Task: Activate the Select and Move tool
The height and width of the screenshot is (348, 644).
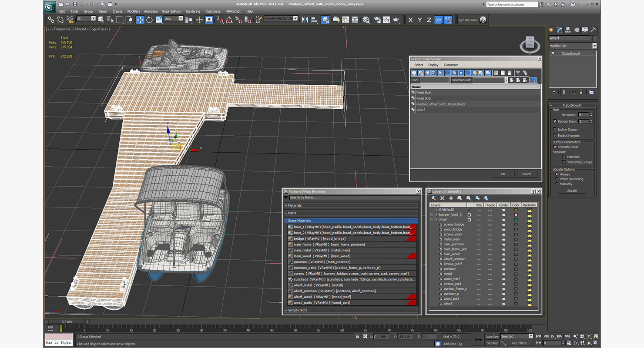Action: [140, 20]
